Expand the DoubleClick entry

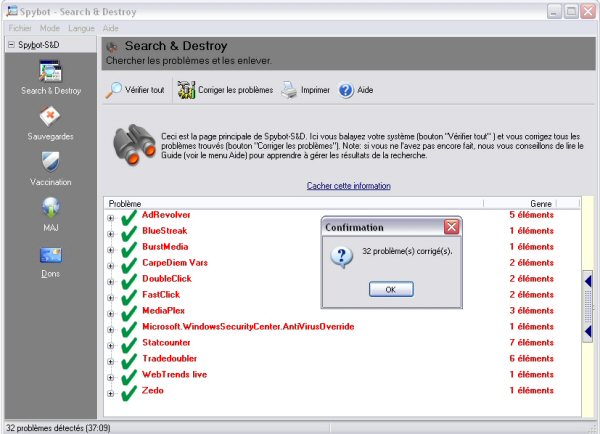coord(111,282)
